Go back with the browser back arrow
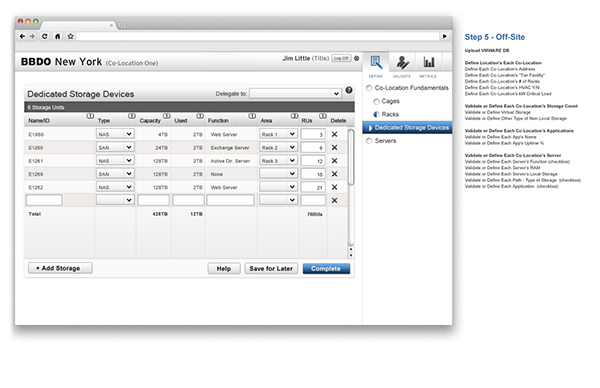Screen dimensions: 600x388 (22, 36)
